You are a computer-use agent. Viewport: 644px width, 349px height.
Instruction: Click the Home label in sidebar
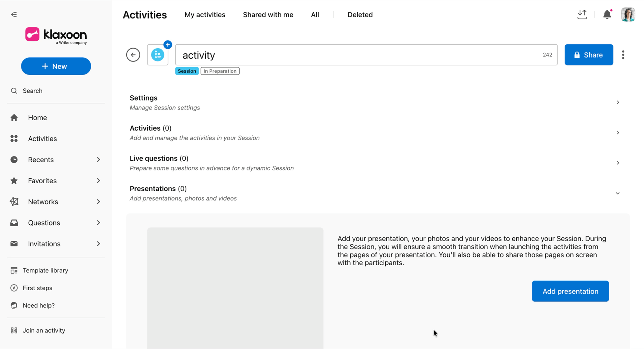38,118
